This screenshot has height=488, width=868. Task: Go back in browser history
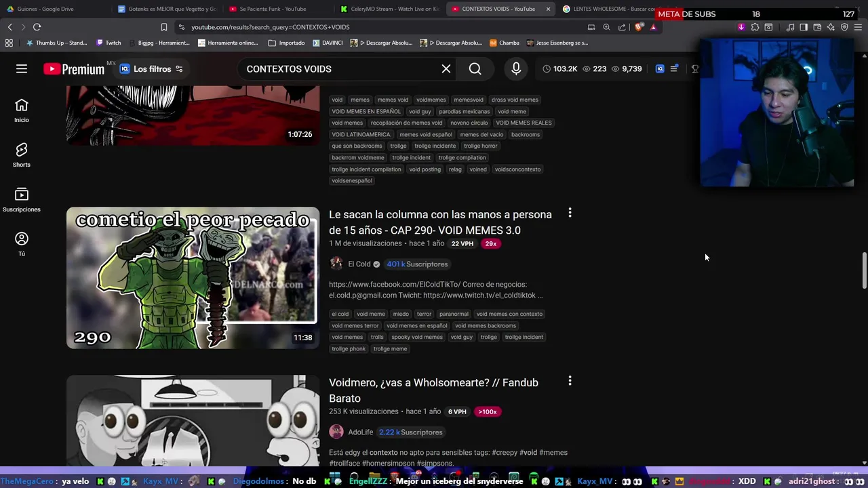pos(9,27)
